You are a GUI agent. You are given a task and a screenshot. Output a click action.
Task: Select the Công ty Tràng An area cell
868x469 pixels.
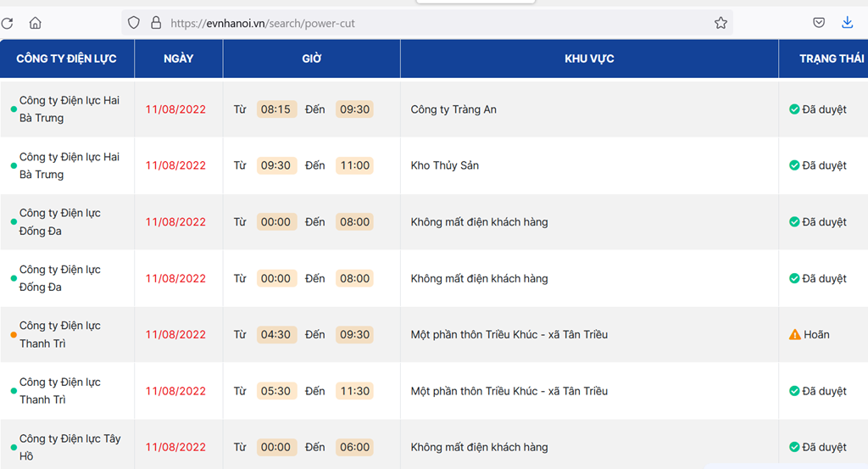click(x=589, y=109)
